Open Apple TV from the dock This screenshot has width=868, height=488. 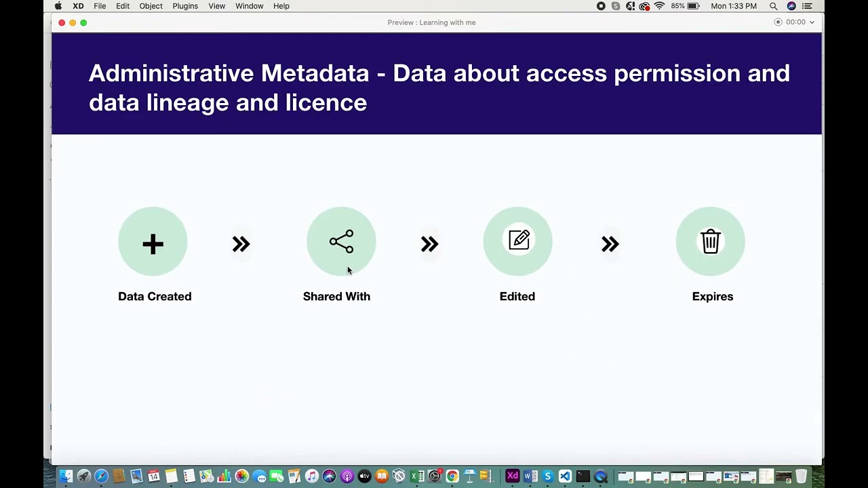point(364,476)
